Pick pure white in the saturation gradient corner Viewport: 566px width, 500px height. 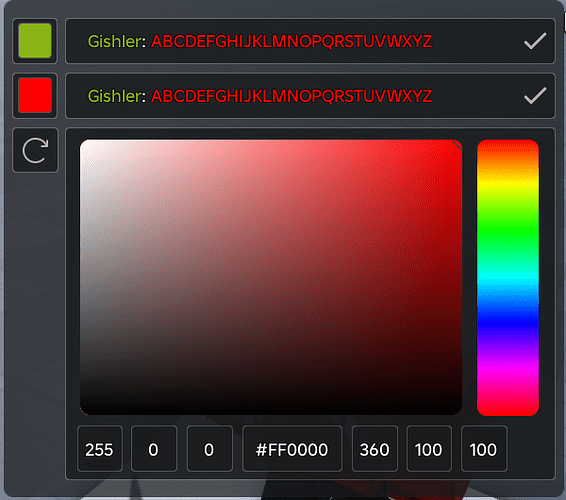[82, 142]
